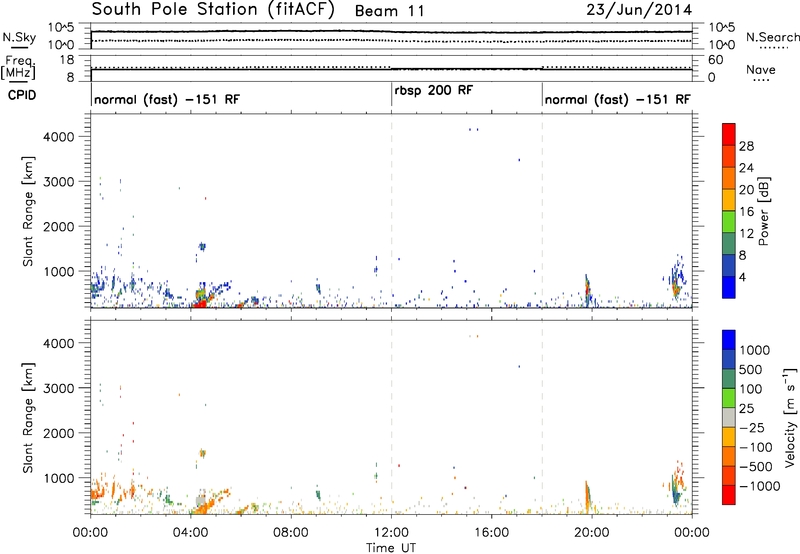Select the '60' Nave axis tick
Screen dimensions: 800x554
[715, 60]
